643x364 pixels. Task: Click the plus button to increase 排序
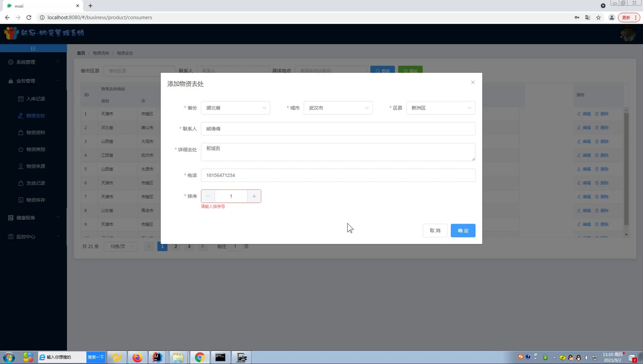[x=254, y=196]
